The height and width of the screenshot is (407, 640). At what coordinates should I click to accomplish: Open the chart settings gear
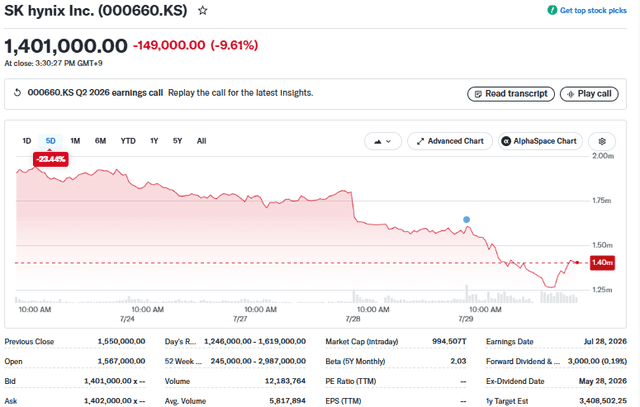602,141
